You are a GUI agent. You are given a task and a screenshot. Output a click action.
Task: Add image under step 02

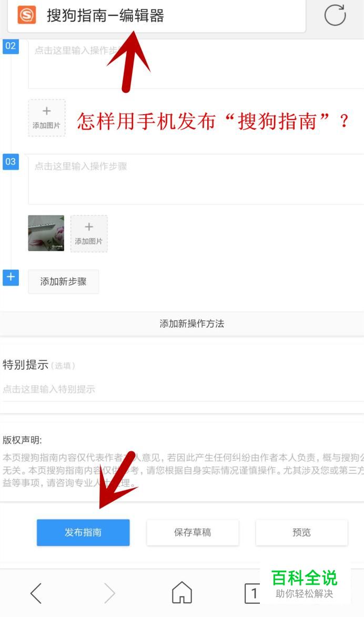tap(46, 118)
